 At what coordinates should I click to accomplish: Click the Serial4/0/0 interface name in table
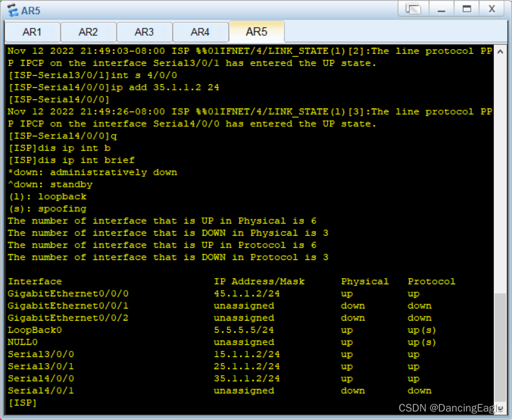point(41,378)
